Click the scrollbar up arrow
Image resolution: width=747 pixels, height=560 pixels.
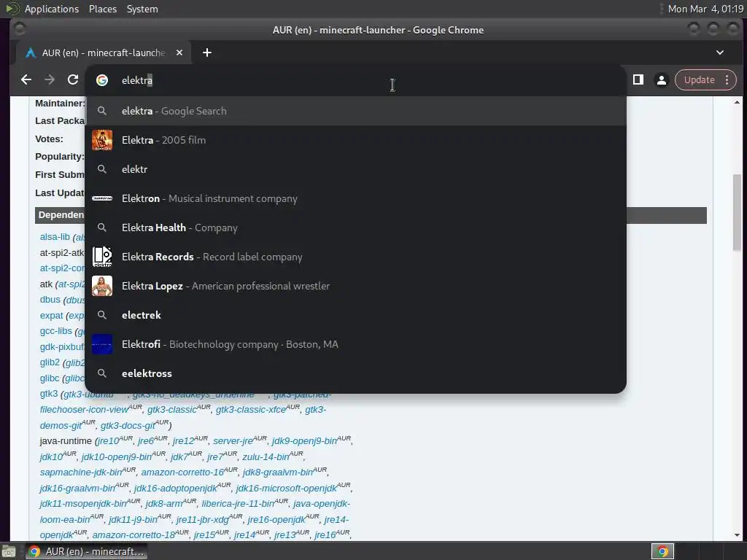click(737, 102)
